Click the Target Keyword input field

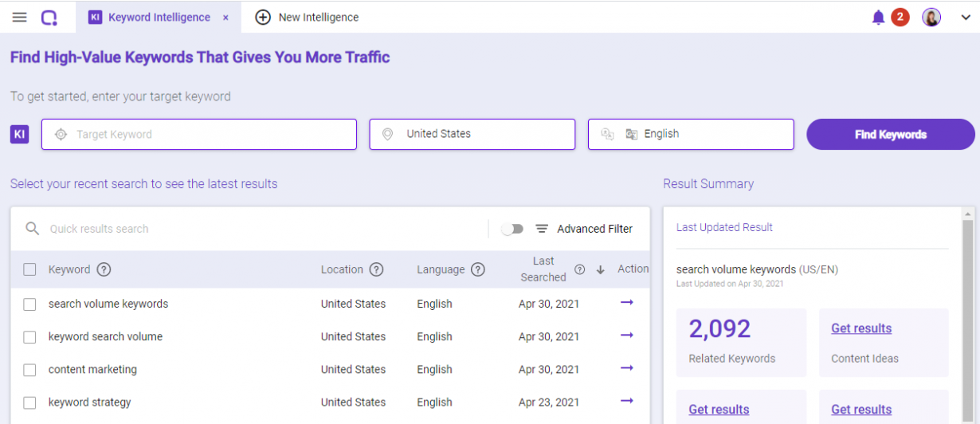[x=199, y=135]
